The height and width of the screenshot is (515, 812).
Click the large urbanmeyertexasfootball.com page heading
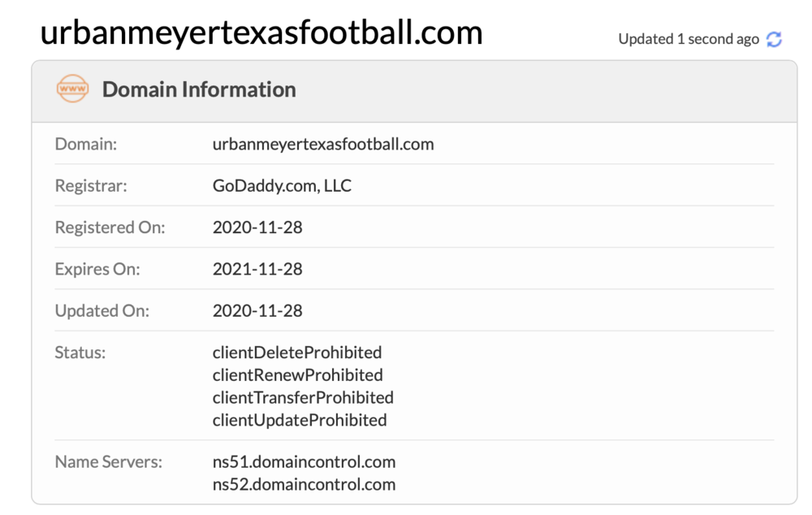tap(261, 32)
